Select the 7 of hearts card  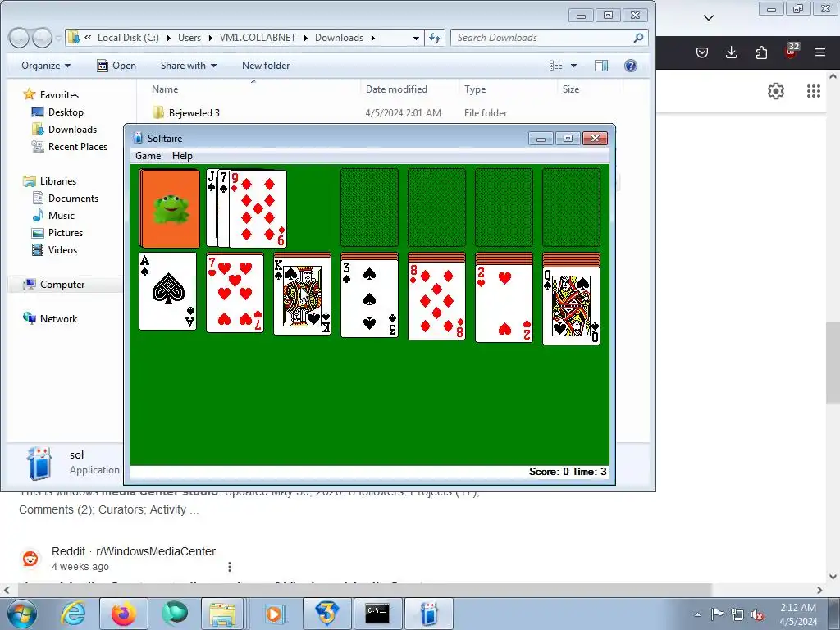click(x=235, y=293)
